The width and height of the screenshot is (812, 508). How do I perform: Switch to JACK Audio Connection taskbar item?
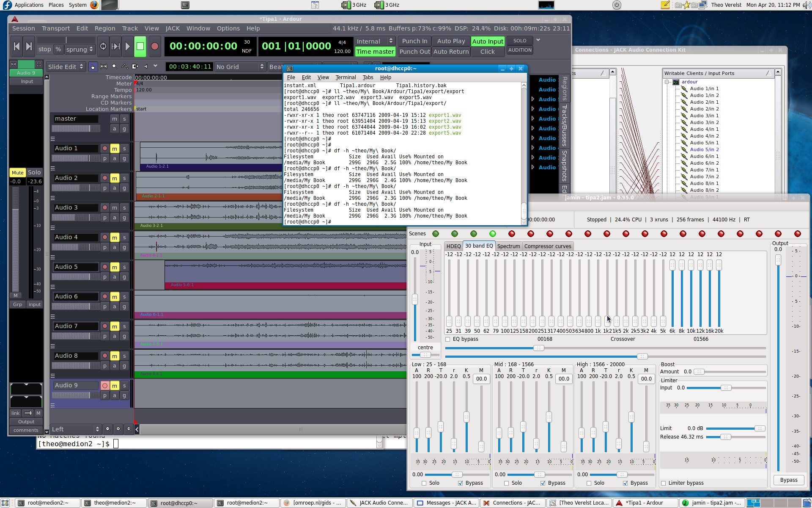(x=379, y=503)
